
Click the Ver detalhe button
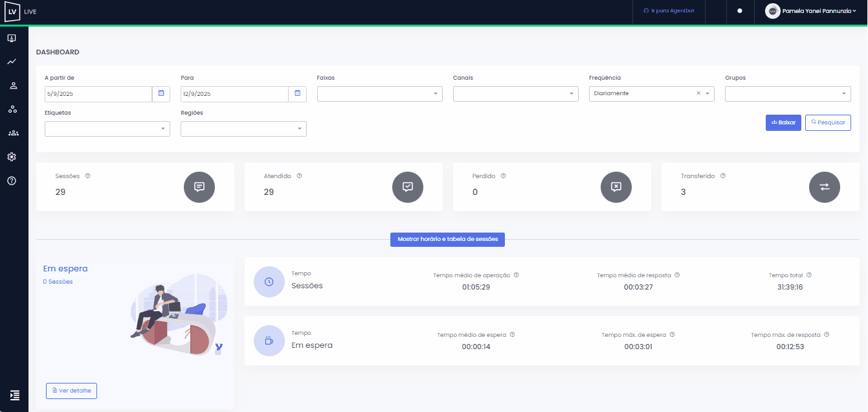point(71,391)
